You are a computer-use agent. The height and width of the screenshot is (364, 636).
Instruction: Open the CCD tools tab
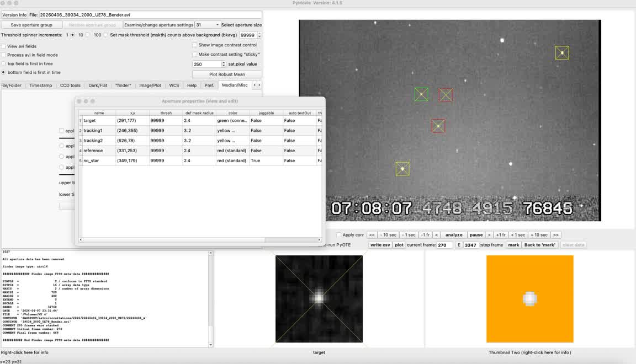pos(70,85)
